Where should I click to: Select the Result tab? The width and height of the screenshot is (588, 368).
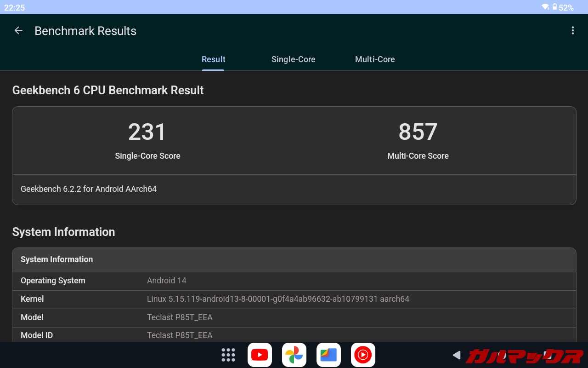click(213, 59)
